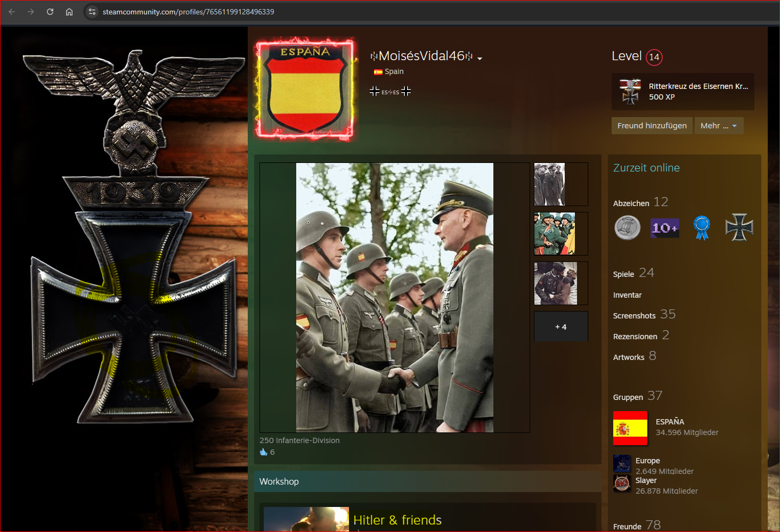
Task: Open the Level 14 badge circle
Action: pos(654,57)
